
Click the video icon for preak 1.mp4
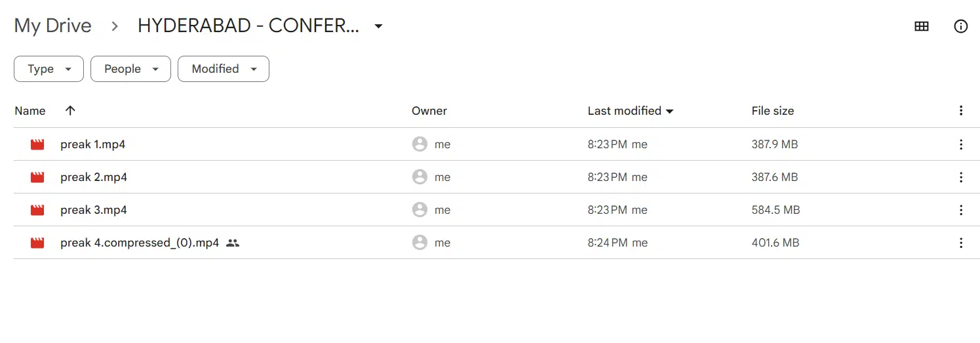(x=37, y=144)
